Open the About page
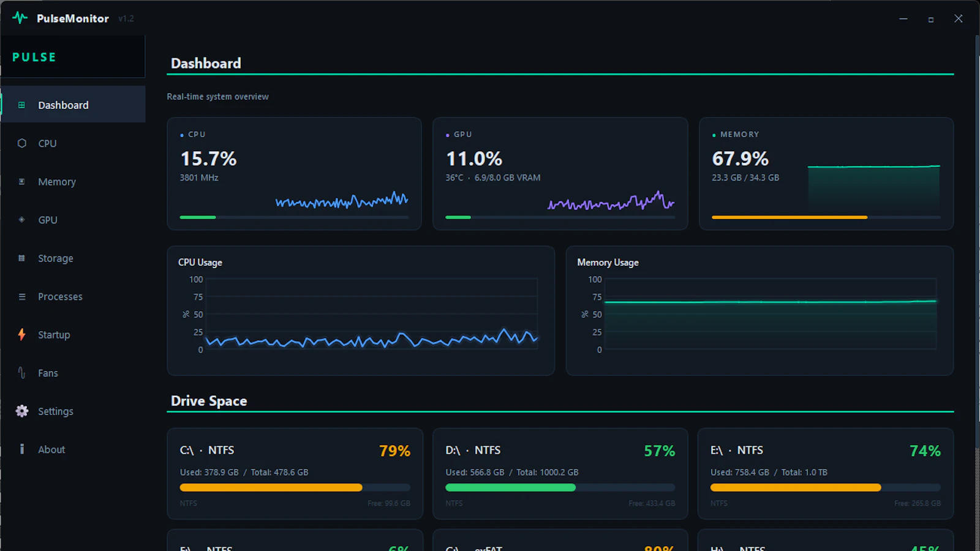This screenshot has height=551, width=980. [73, 449]
